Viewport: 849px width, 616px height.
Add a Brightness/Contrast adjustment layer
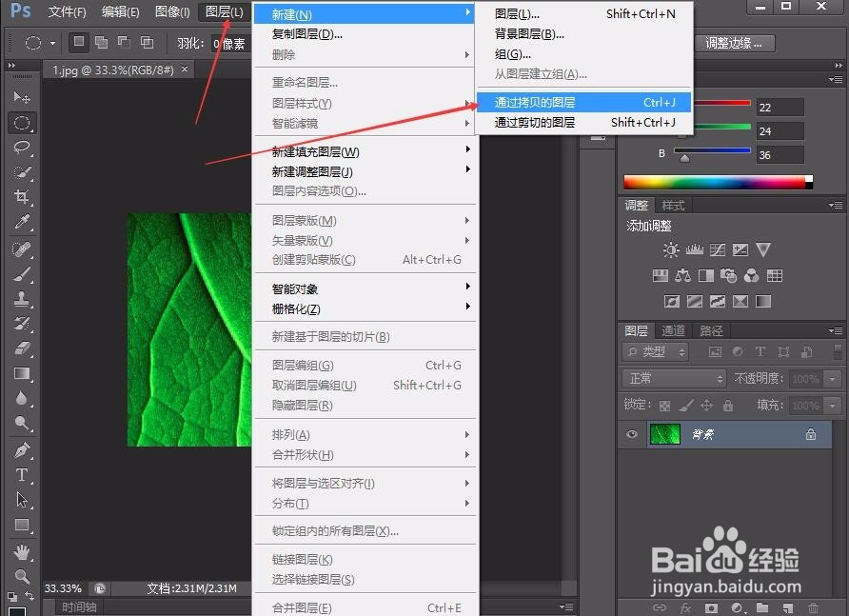[671, 249]
